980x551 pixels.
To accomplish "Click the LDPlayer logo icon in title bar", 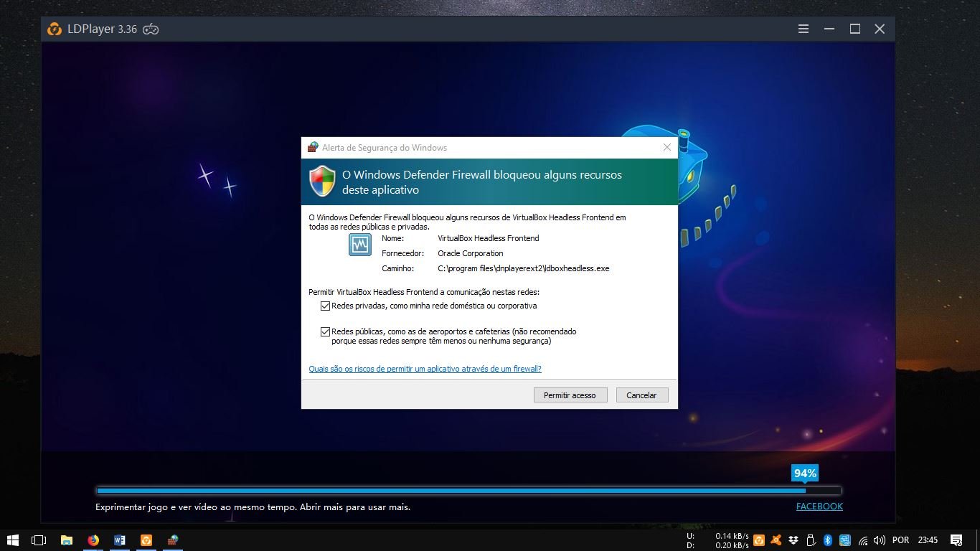I will point(54,29).
